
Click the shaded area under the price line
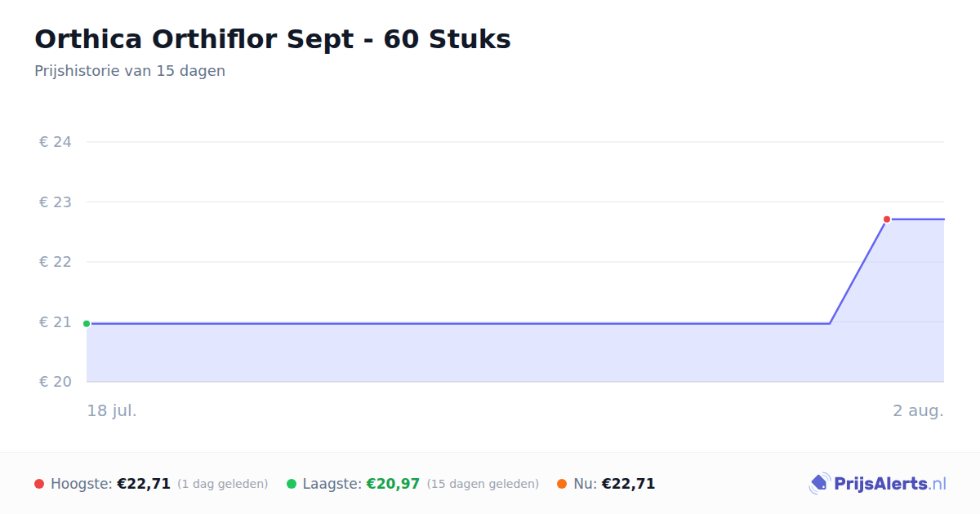click(457, 352)
